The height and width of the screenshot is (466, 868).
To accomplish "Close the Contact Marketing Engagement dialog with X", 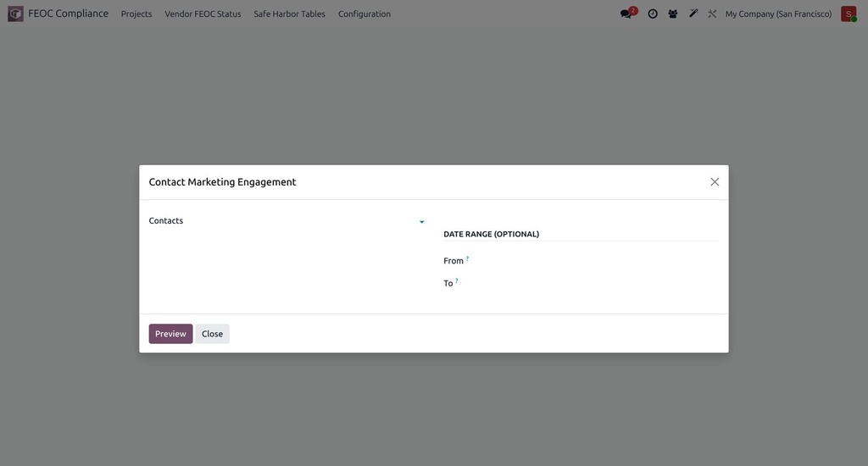I will coord(715,182).
